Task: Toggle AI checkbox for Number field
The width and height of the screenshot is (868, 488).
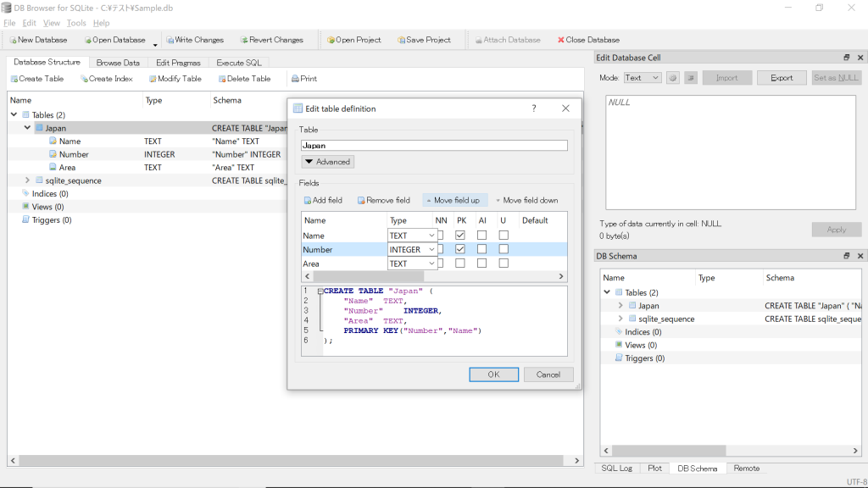Action: [481, 249]
